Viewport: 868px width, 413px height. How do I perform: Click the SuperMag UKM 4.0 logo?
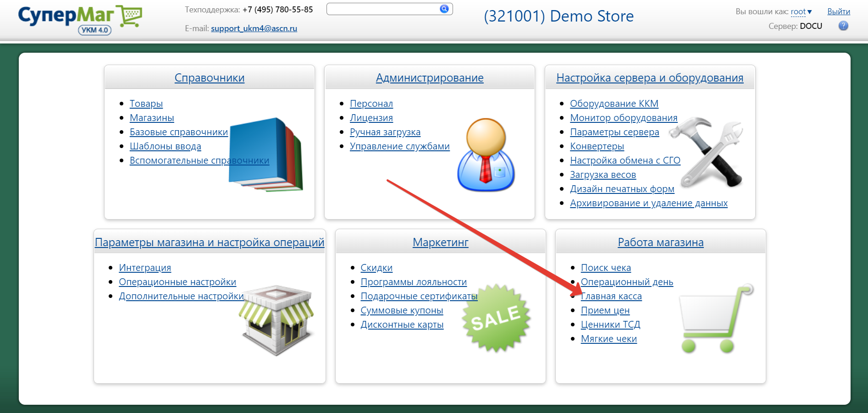tap(80, 19)
